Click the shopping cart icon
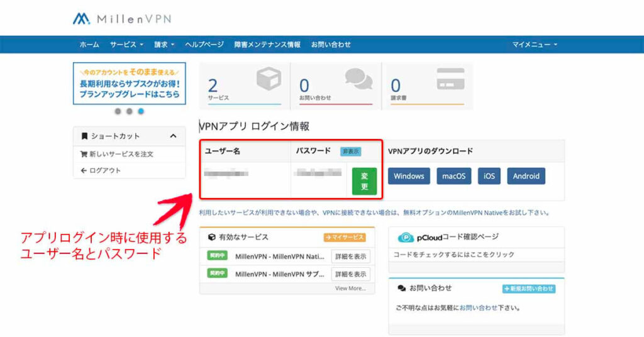This screenshot has height=337, width=644. point(84,154)
